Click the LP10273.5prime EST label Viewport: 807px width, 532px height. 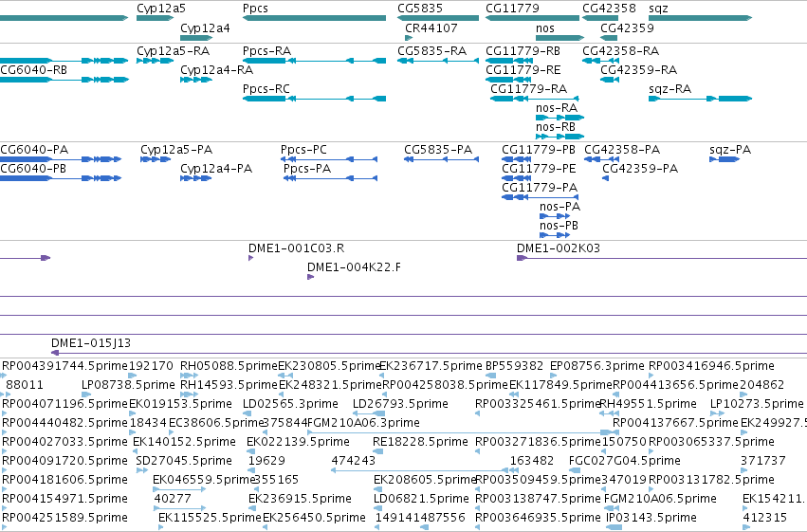[x=757, y=404]
